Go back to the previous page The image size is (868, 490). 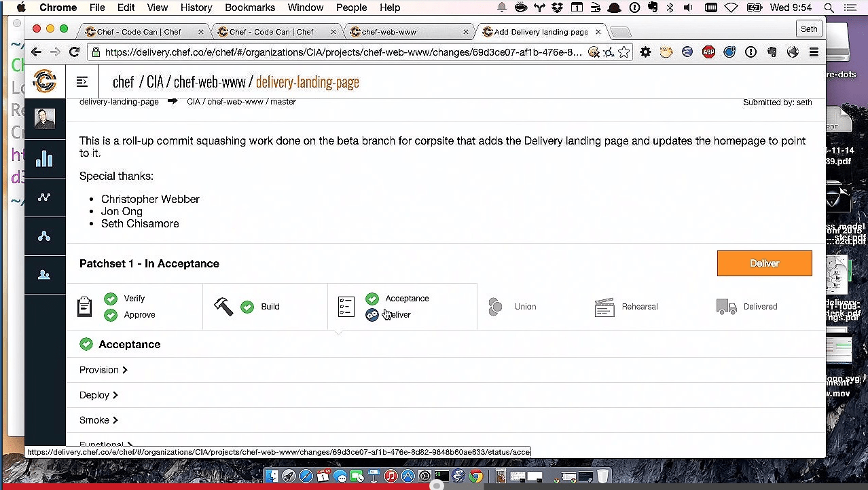point(36,52)
